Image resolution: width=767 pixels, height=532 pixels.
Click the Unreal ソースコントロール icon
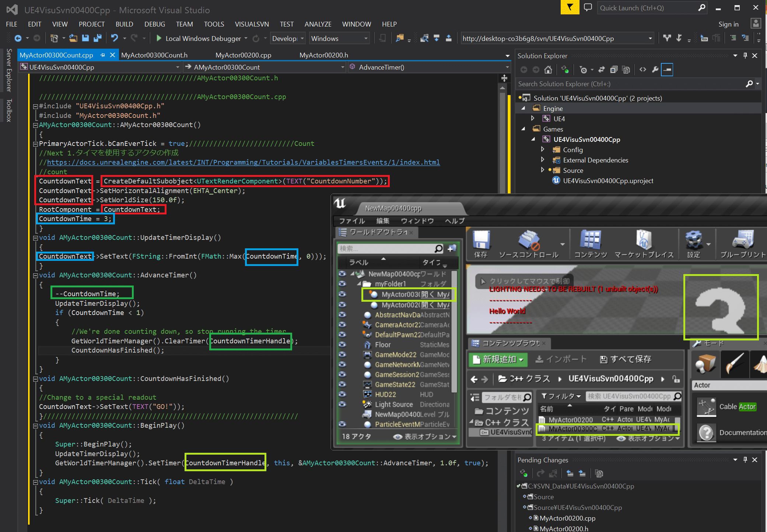(x=529, y=244)
